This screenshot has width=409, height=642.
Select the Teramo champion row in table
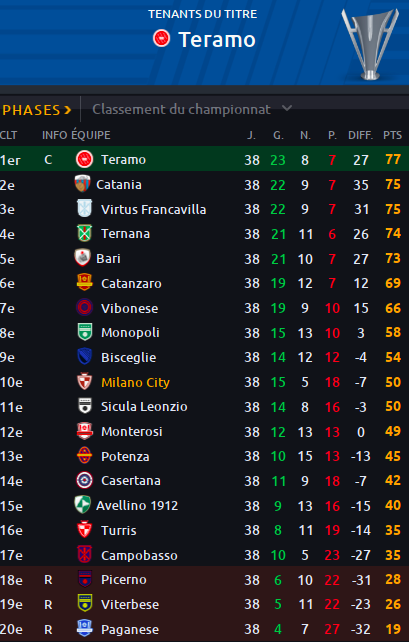click(204, 159)
